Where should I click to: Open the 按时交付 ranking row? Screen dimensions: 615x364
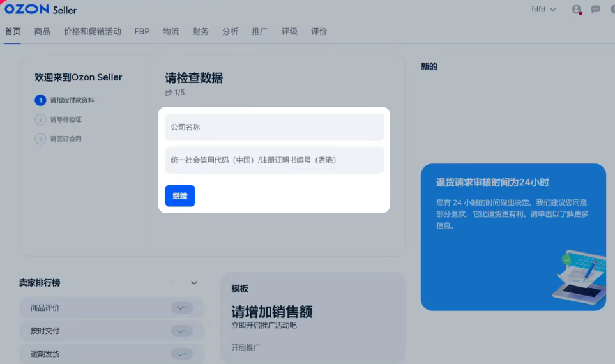coord(112,331)
